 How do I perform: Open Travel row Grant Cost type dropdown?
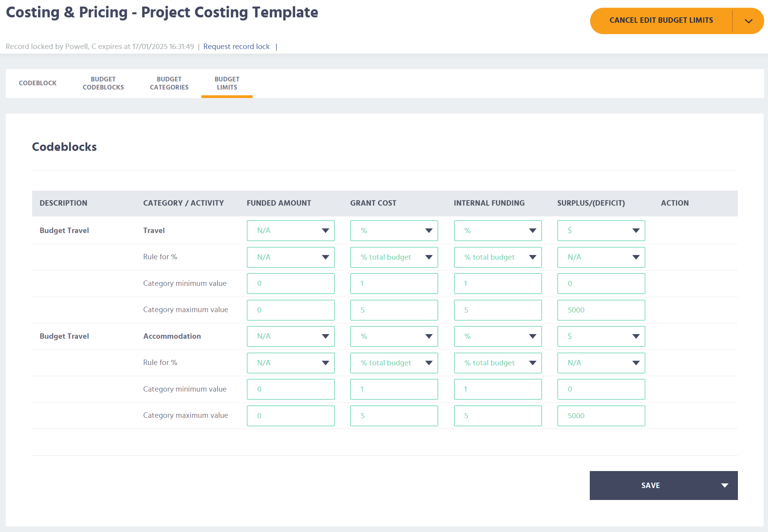point(394,231)
